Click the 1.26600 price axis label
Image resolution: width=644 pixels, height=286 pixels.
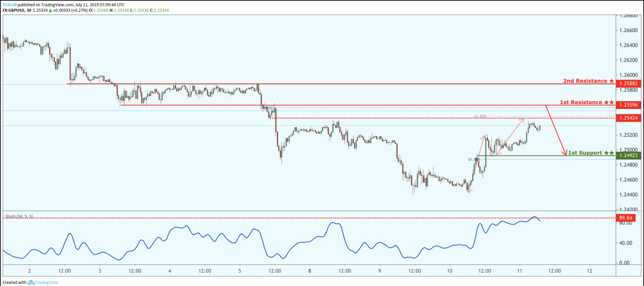[628, 30]
